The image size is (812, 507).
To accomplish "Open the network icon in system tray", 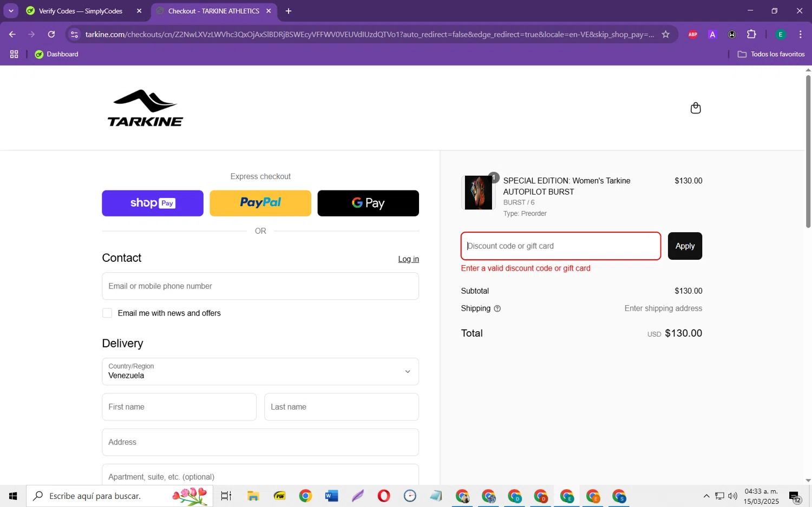I will tap(719, 496).
